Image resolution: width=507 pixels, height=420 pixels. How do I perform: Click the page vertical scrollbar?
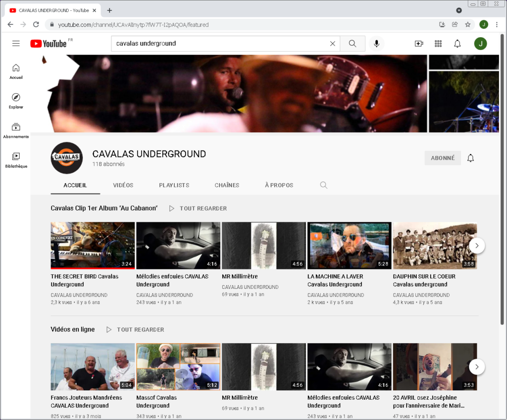(x=502, y=180)
